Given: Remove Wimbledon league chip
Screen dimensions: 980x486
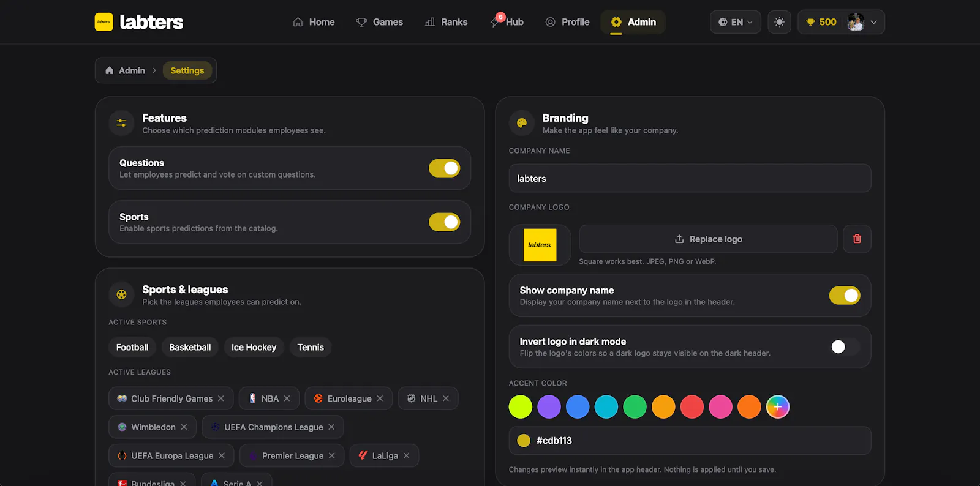Looking at the screenshot, I should (184, 427).
